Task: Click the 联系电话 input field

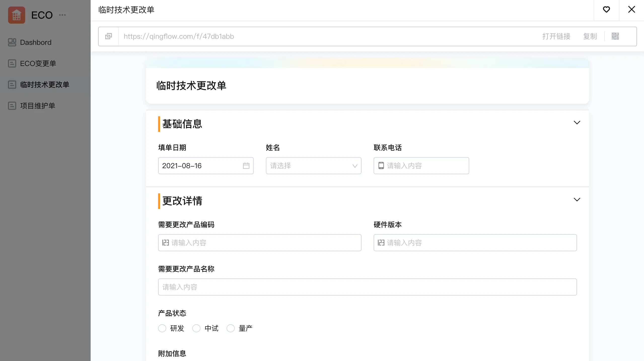Action: (421, 166)
